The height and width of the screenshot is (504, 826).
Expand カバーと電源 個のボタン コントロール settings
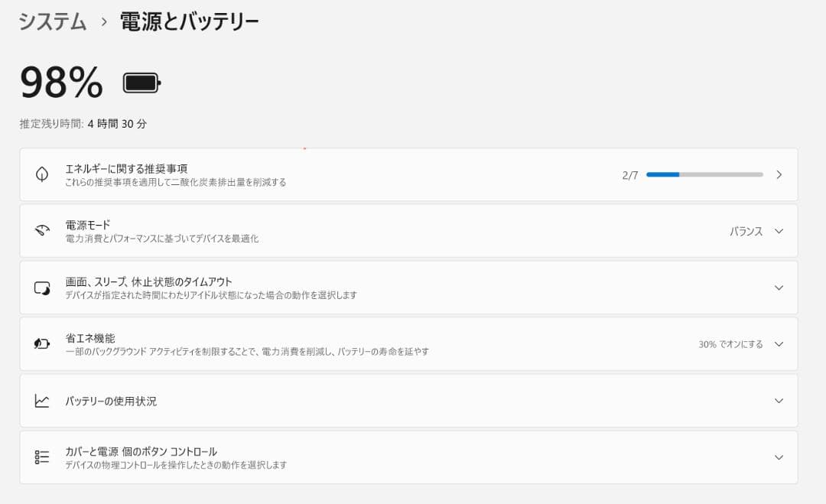coord(779,456)
